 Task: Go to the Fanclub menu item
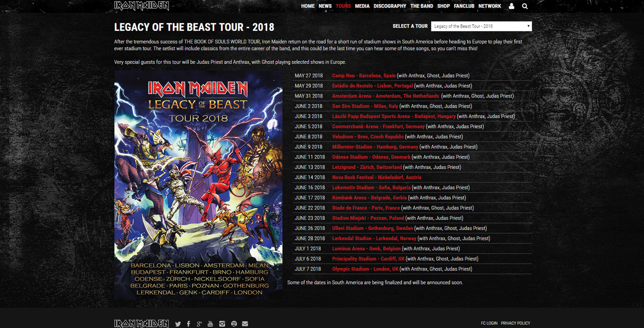[464, 6]
